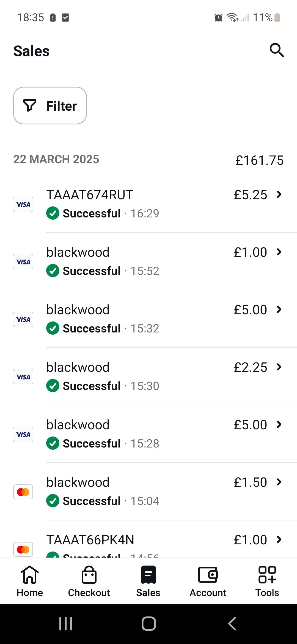The width and height of the screenshot is (297, 644).
Task: Select the Sales tab in bottom bar
Action: click(x=148, y=581)
